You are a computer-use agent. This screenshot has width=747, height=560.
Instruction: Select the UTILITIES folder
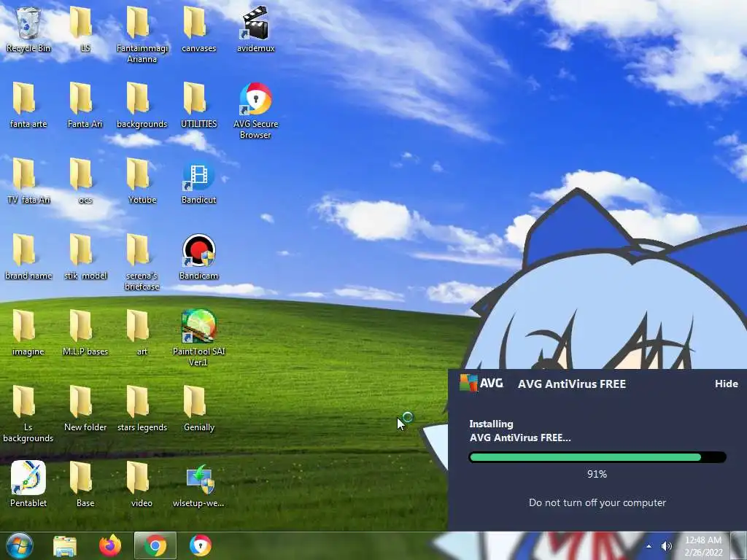tap(198, 105)
